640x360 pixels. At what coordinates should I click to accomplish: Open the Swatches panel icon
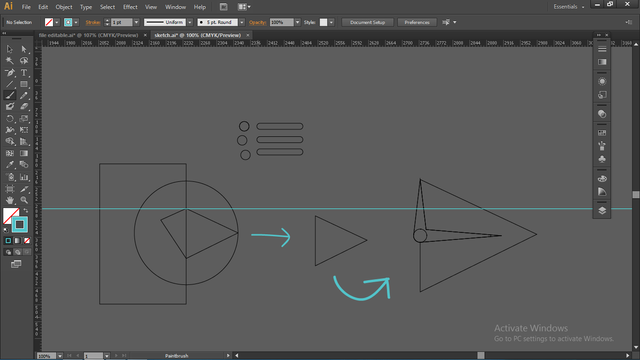tap(602, 133)
